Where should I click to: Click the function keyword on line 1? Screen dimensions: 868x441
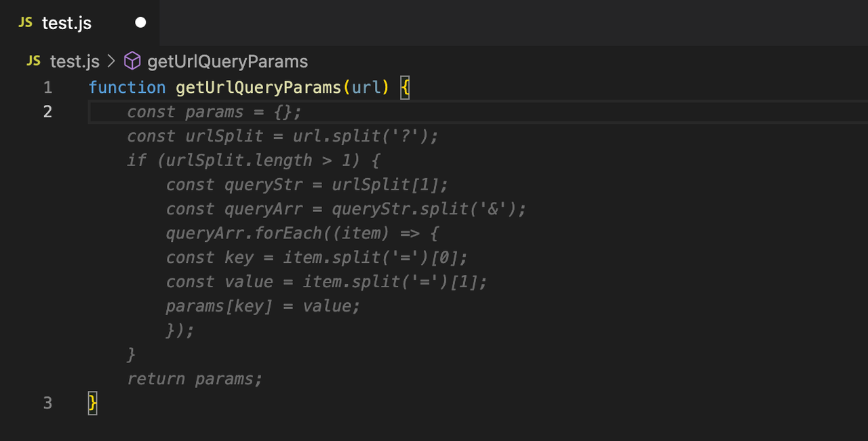pos(127,87)
